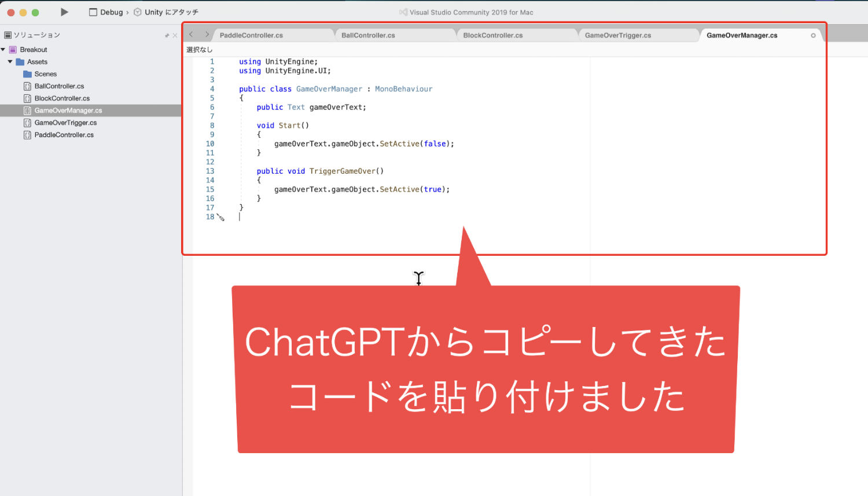Open BlockController.cs in the solution tree
Viewport: 868px width, 496px height.
(62, 98)
